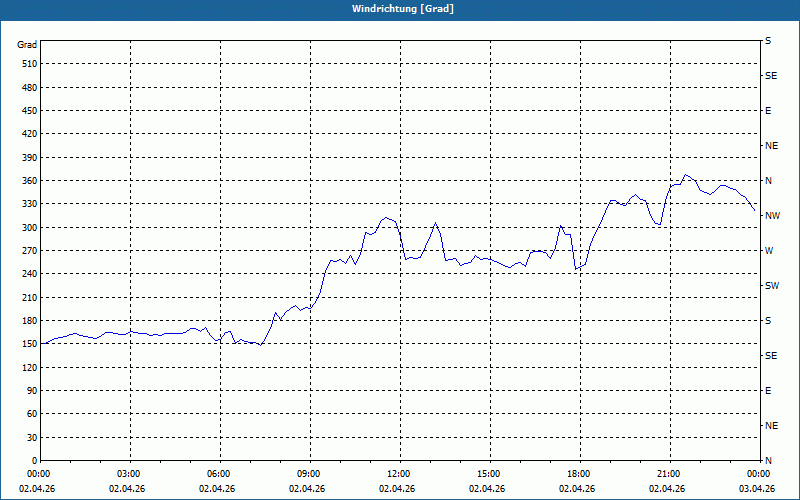Select the 480 y-axis value
The height and width of the screenshot is (500, 800).
click(x=30, y=88)
